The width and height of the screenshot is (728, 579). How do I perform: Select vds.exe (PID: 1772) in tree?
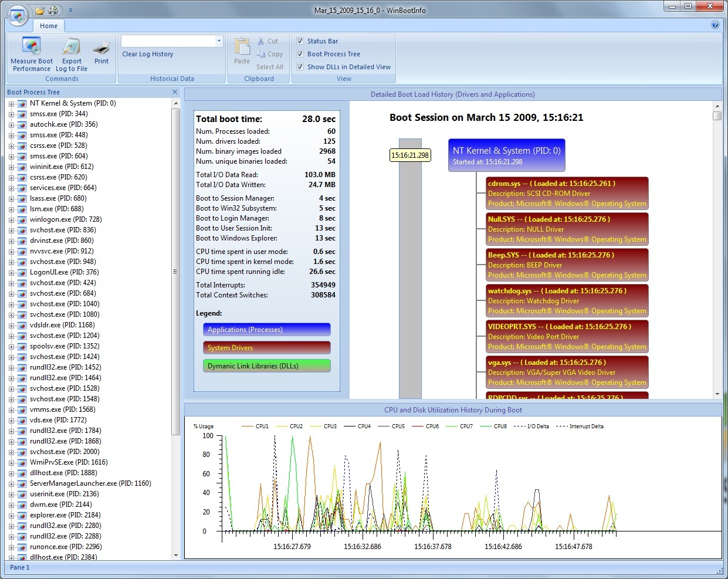[58, 420]
